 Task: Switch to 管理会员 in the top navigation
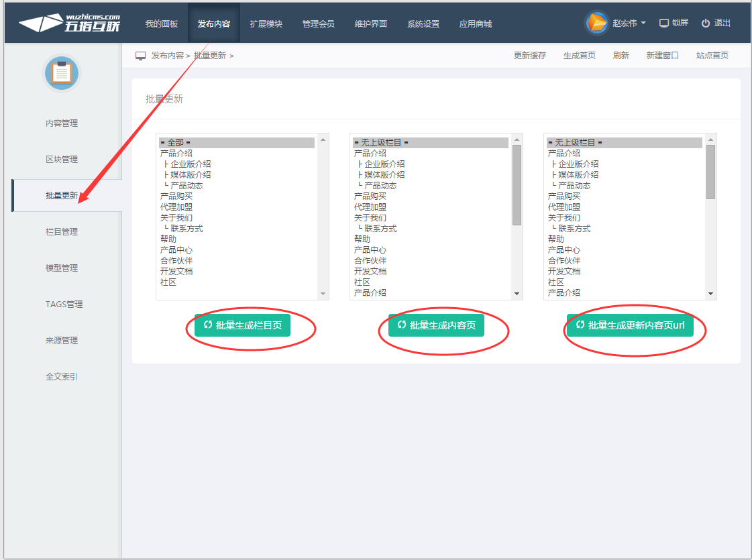click(x=319, y=24)
